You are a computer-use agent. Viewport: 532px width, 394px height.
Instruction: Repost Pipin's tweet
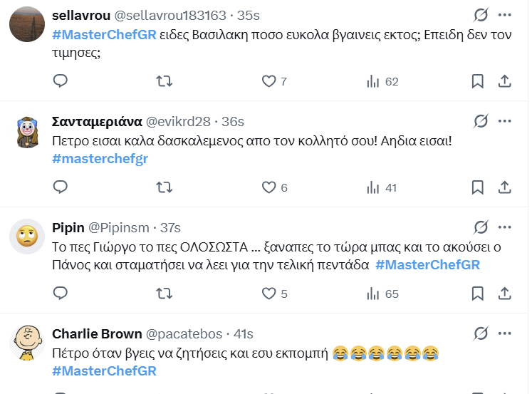click(x=164, y=293)
